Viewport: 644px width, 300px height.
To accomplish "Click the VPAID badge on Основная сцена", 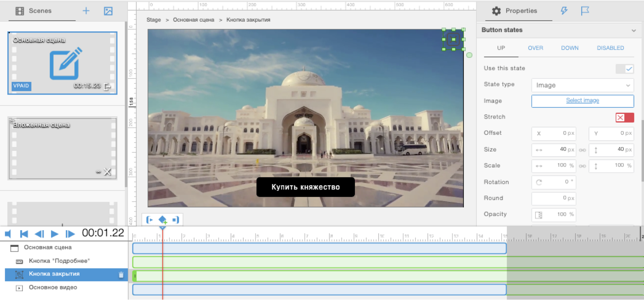I will (x=21, y=86).
